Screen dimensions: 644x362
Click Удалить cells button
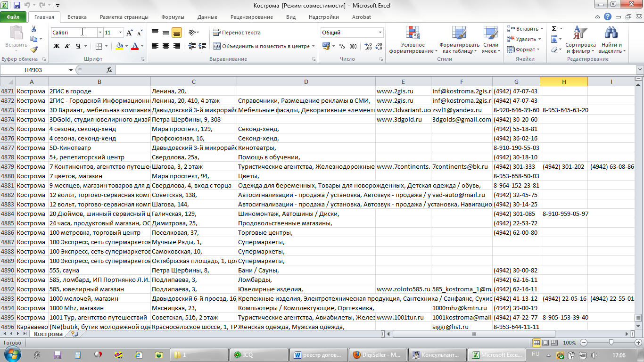pos(524,39)
